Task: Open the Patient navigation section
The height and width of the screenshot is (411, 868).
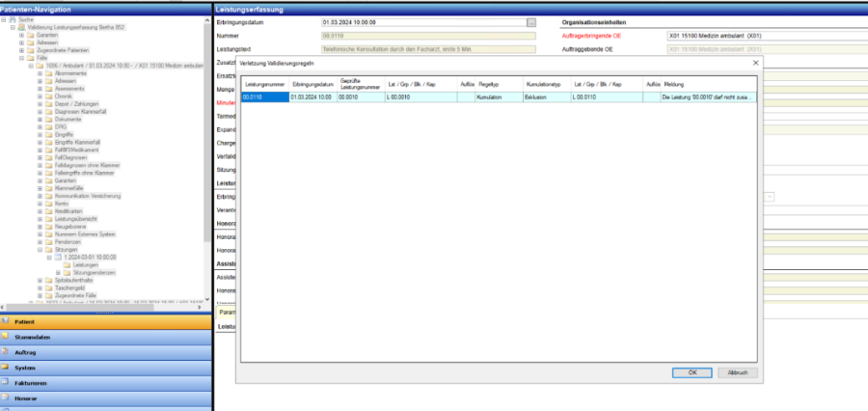Action: (x=106, y=321)
